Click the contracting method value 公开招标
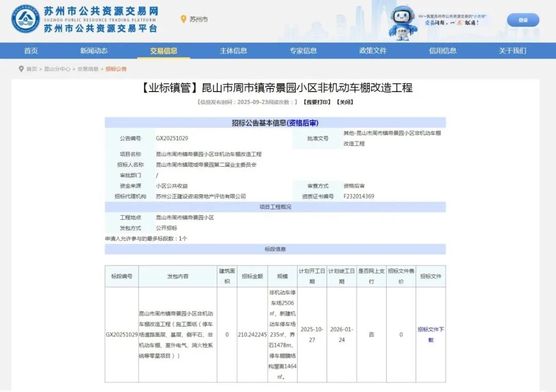The height and width of the screenshot is (392, 556). coord(166,228)
